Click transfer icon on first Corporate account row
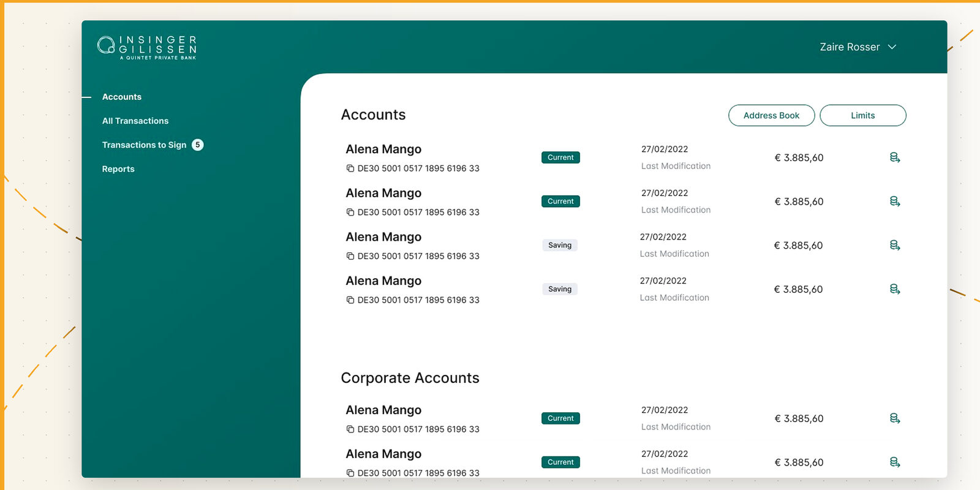This screenshot has width=980, height=490. [x=894, y=418]
